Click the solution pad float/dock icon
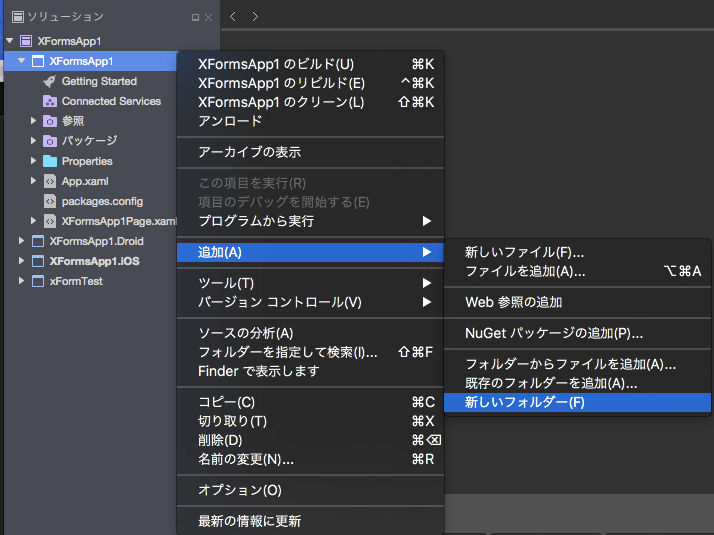The width and height of the screenshot is (714, 535). click(x=195, y=17)
